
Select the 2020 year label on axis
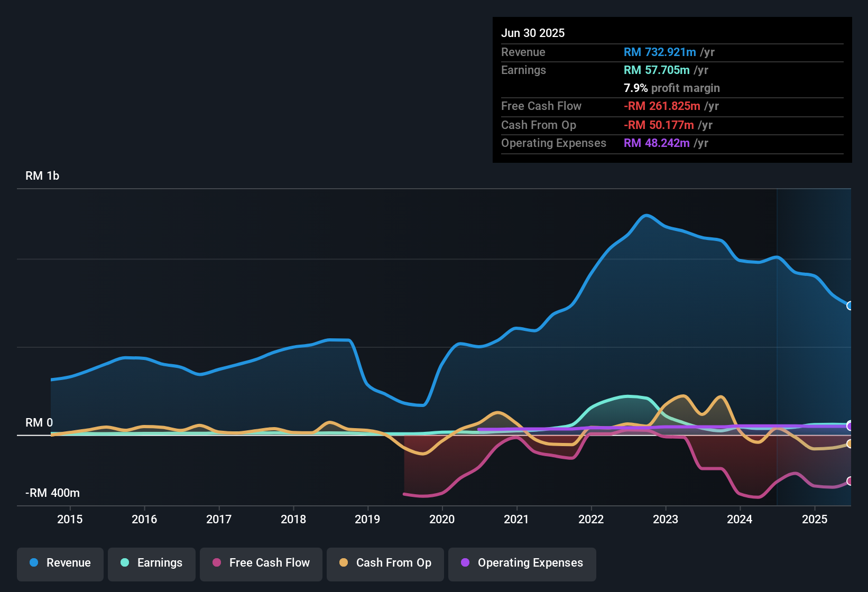tap(442, 519)
